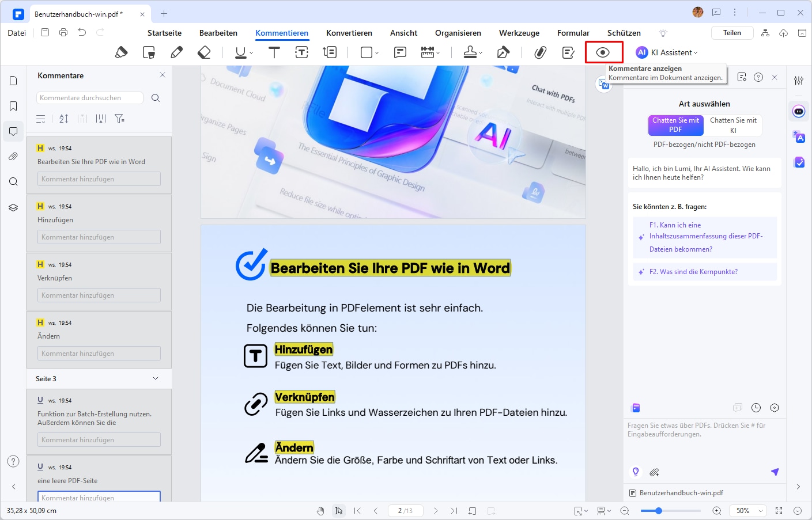Open the comment list options menu

click(41, 119)
